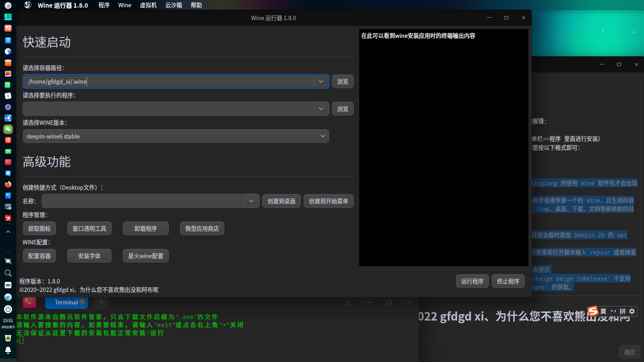Screen dimensions: 644x362
Task: Click the screenshot capture tray icon
Action: point(8,261)
